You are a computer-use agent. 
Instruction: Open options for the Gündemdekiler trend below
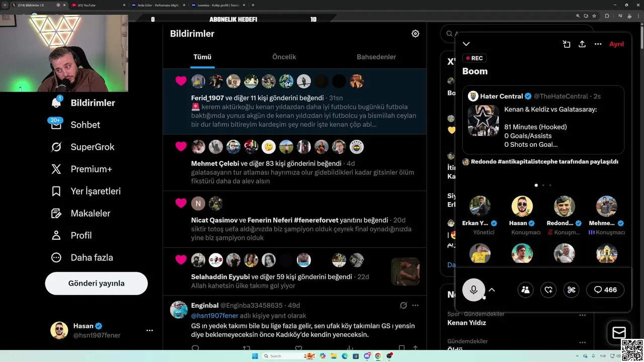(582, 342)
